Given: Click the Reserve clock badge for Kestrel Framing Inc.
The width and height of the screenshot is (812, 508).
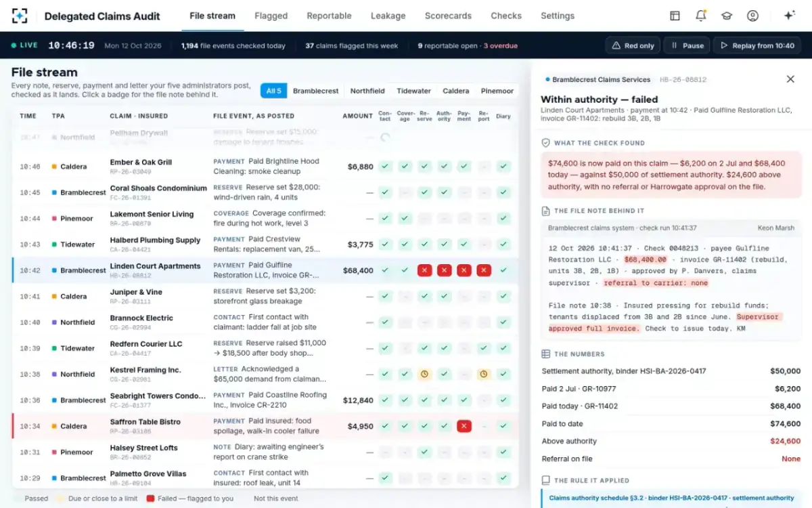Looking at the screenshot, I should pos(424,374).
